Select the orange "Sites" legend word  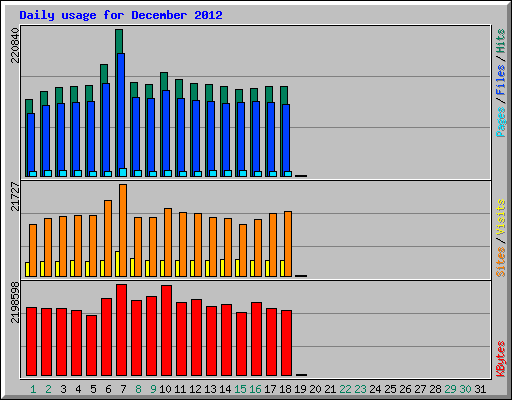tap(501, 262)
